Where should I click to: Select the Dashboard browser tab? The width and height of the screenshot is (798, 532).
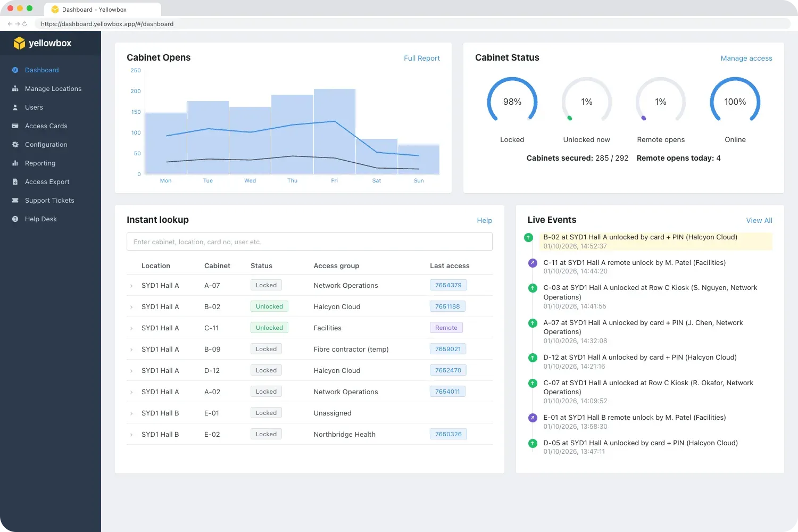(103, 10)
